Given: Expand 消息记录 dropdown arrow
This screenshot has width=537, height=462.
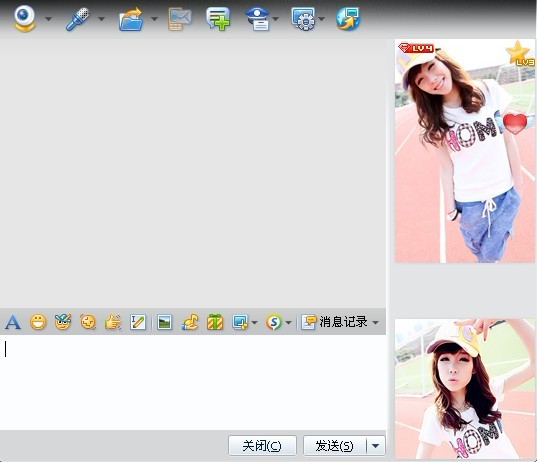Looking at the screenshot, I should pos(375,322).
